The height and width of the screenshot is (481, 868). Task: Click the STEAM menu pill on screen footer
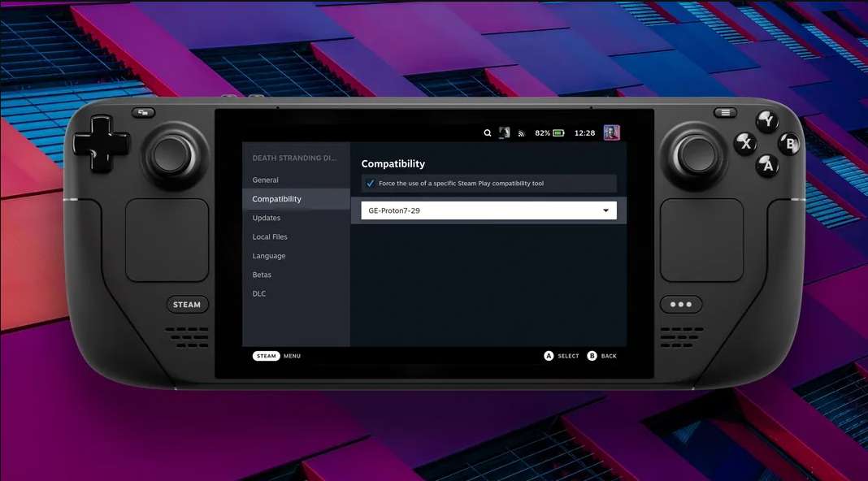267,356
